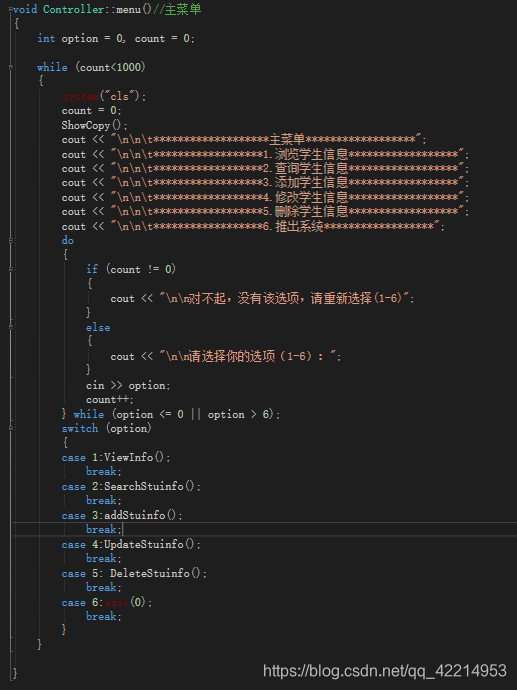517x690 pixels.
Task: Click the 'cin >> option;' statement
Action: [x=128, y=385]
